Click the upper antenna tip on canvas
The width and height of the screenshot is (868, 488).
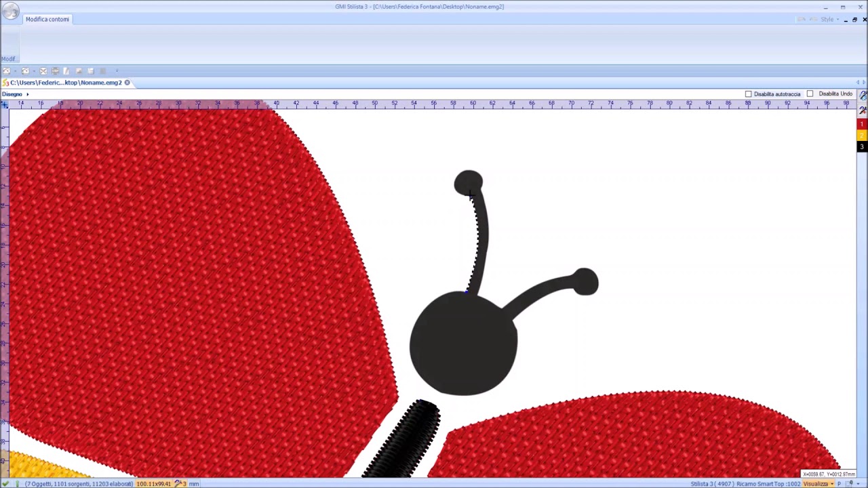click(469, 183)
